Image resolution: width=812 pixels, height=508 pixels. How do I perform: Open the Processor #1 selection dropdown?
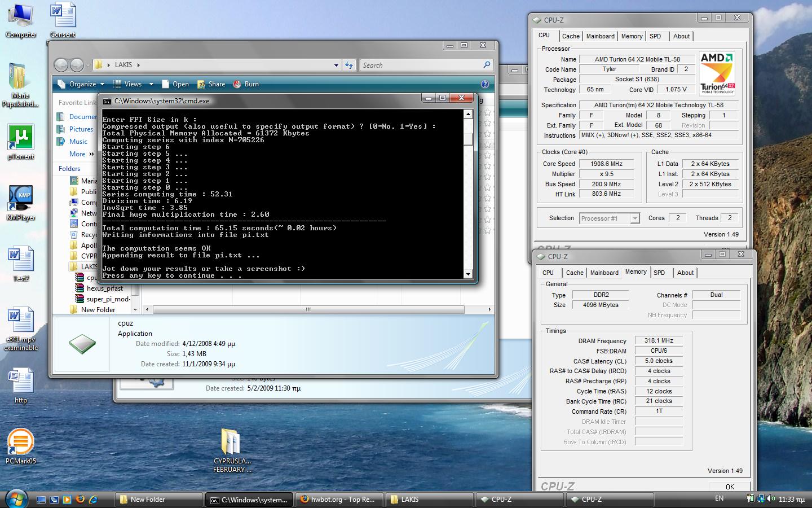coord(635,218)
